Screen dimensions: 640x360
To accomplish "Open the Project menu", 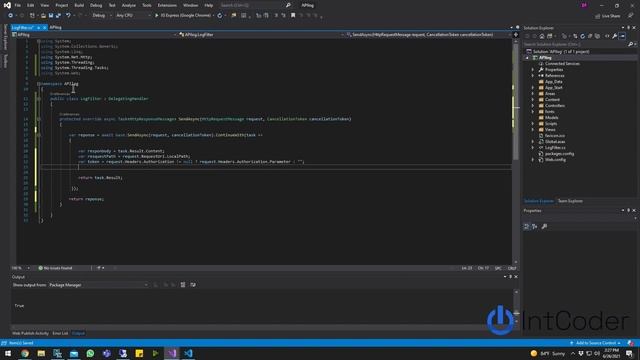I will [62, 5].
